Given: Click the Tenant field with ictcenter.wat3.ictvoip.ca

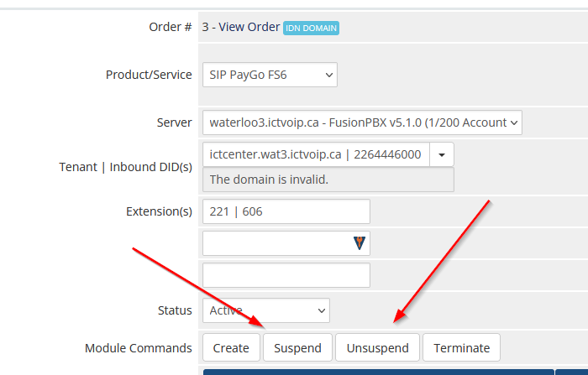Looking at the screenshot, I should click(316, 154).
